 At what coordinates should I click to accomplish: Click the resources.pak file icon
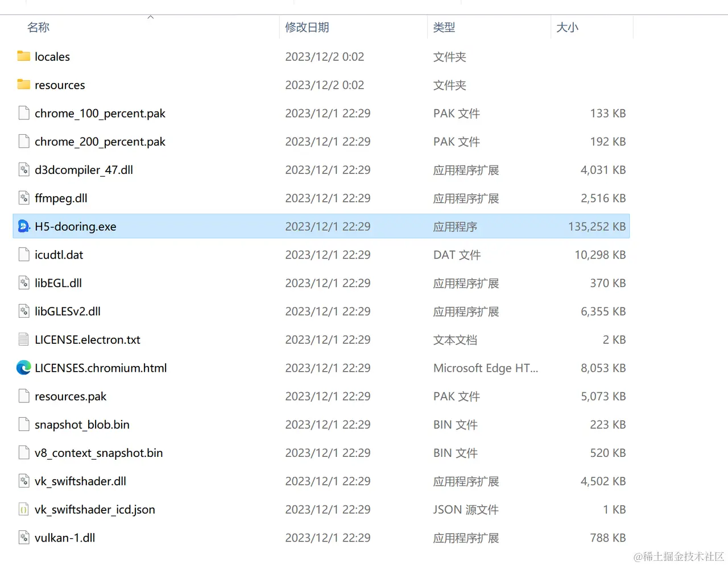pyautogui.click(x=23, y=396)
